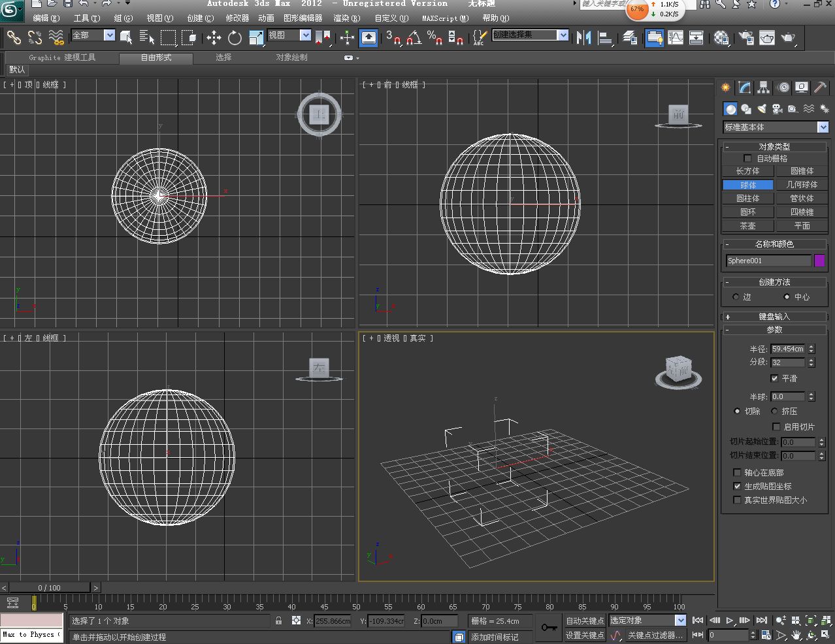Click the Mirror tool icon

pyautogui.click(x=583, y=38)
